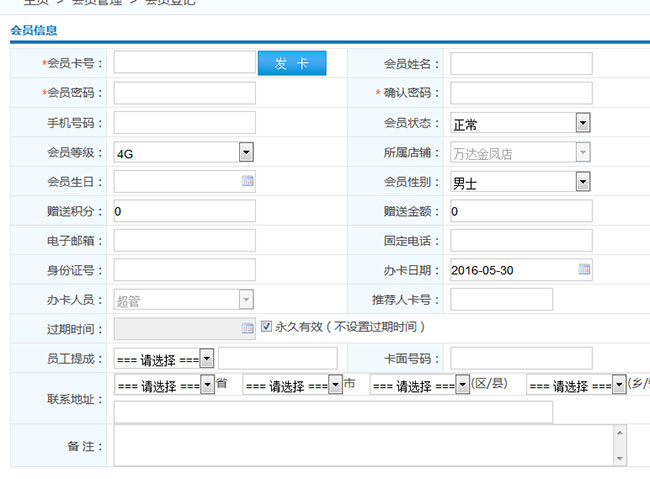
Task: Click the 员工提成 amount text box
Action: (x=278, y=358)
